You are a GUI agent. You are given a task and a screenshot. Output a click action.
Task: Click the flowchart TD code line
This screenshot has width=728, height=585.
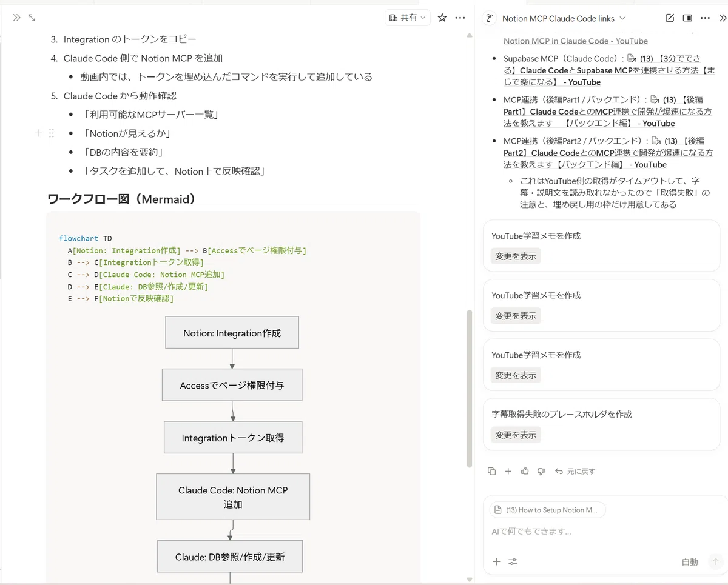click(86, 238)
